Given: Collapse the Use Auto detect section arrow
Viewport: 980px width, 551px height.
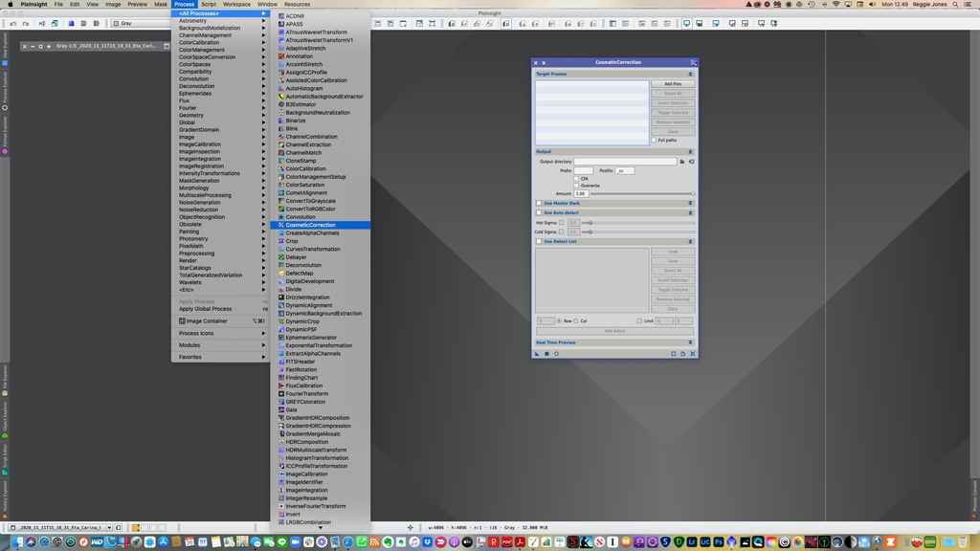Looking at the screenshot, I should 691,213.
